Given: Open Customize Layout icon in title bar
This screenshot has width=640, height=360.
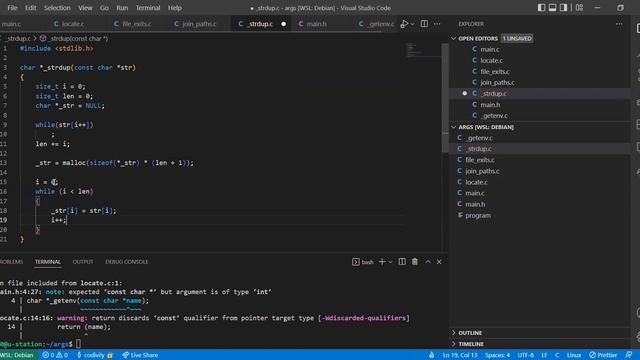Looking at the screenshot, I should click(579, 8).
